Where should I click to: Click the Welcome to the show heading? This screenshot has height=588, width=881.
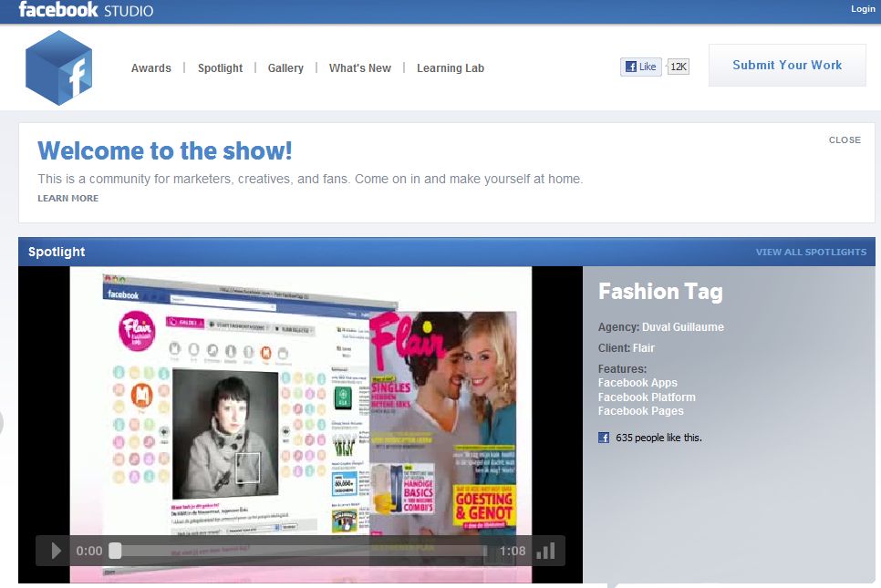click(165, 151)
